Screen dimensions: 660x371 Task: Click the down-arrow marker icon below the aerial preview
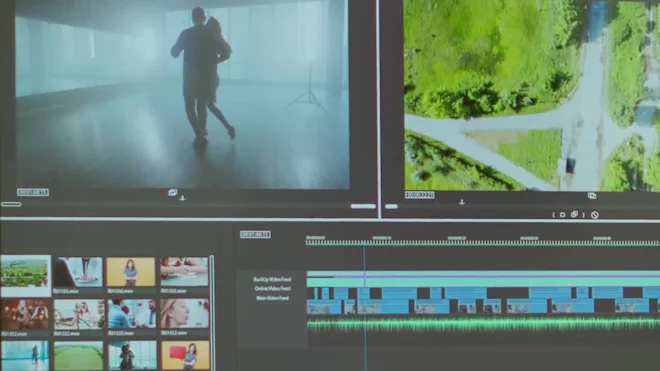coord(462,202)
